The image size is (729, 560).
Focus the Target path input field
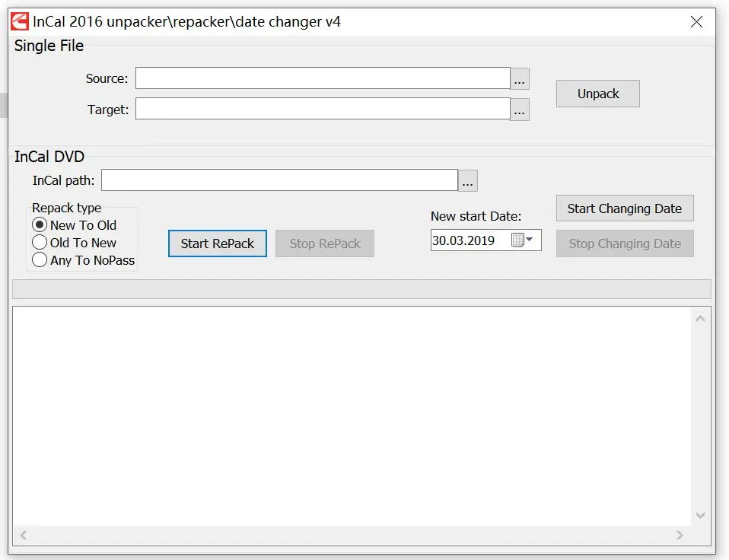click(323, 108)
